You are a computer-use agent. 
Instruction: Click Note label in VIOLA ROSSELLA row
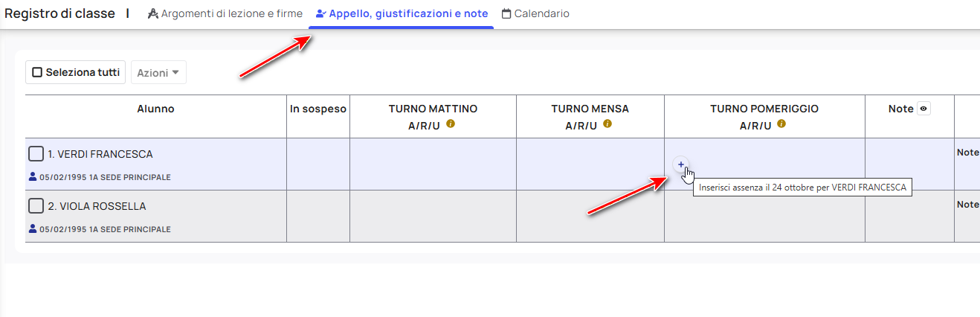(x=968, y=205)
